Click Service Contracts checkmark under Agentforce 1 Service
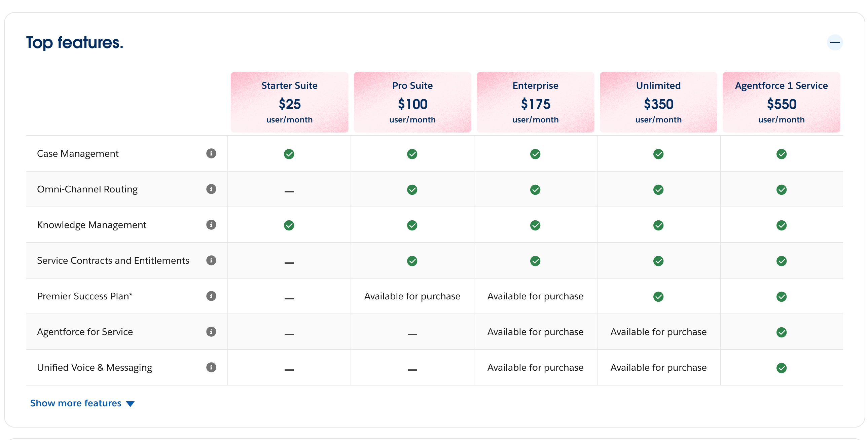868x440 pixels. (782, 261)
